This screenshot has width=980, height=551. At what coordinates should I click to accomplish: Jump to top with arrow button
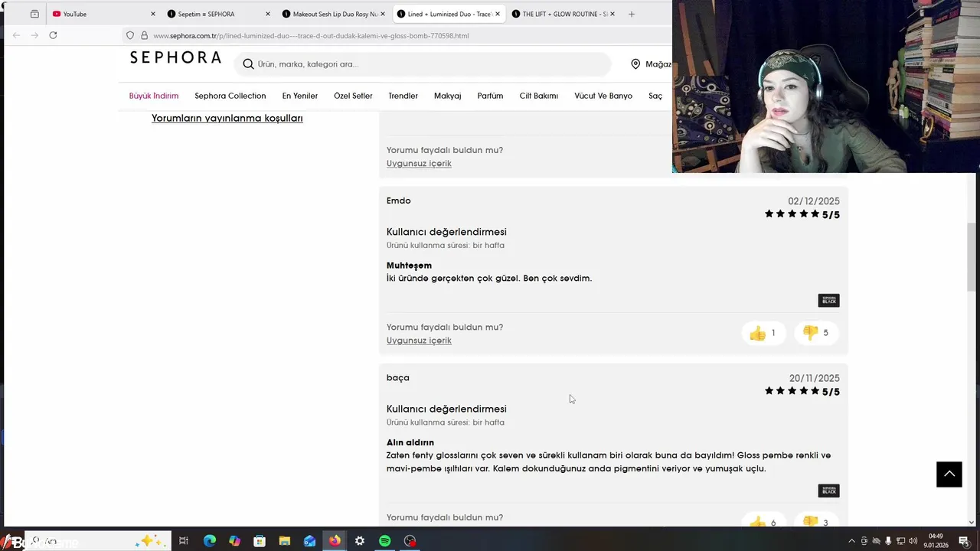(x=949, y=474)
